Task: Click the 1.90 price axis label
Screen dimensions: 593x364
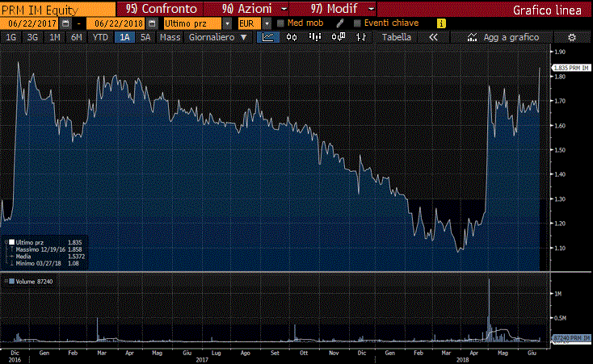Action: pos(560,52)
